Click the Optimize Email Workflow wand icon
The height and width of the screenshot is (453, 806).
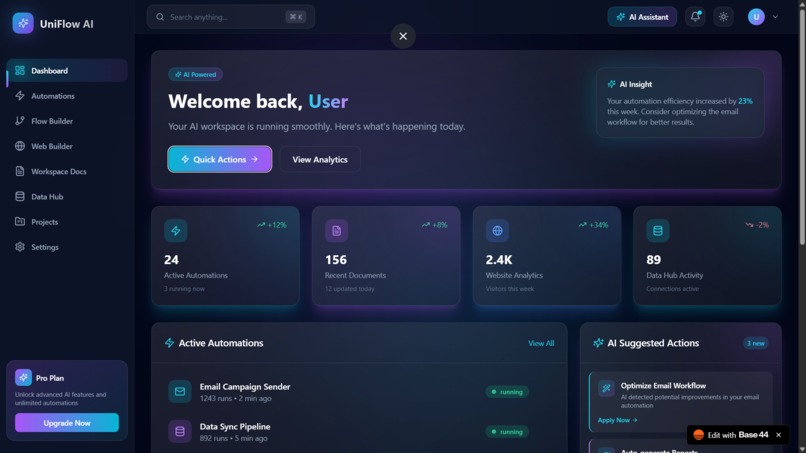(x=606, y=388)
